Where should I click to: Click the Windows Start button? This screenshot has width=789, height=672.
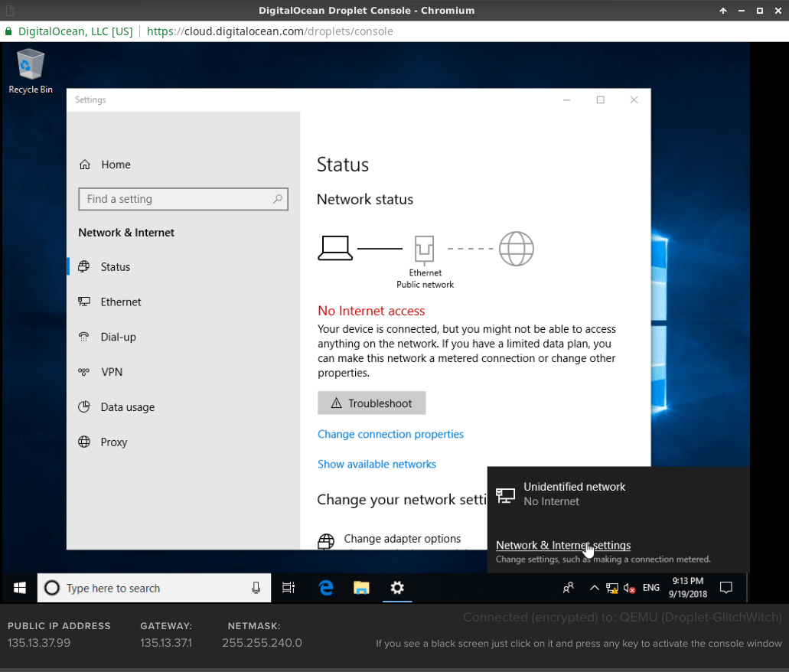pyautogui.click(x=20, y=588)
